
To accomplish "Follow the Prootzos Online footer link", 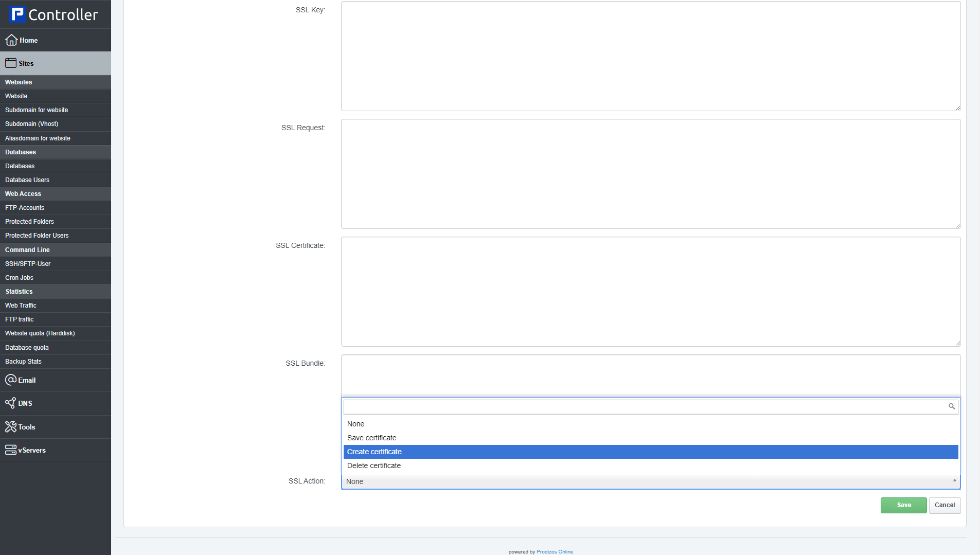I will [x=555, y=552].
